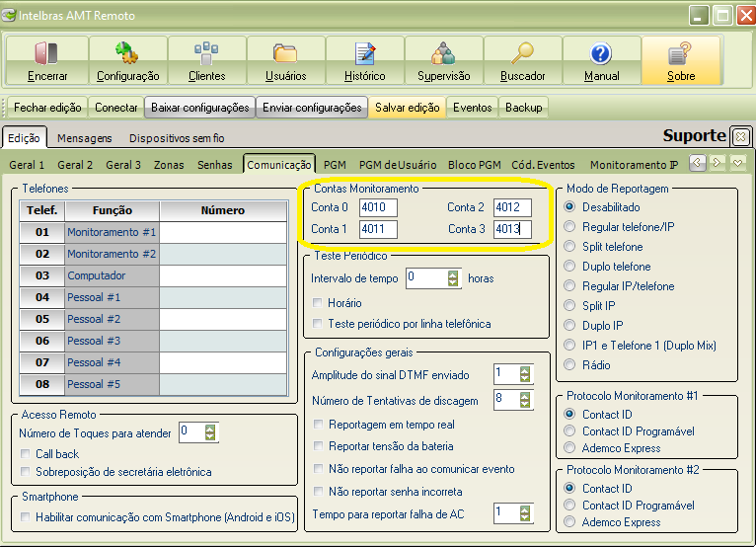Click the Conta 0 input field
Viewport: 756px width, 547px height.
click(x=378, y=207)
